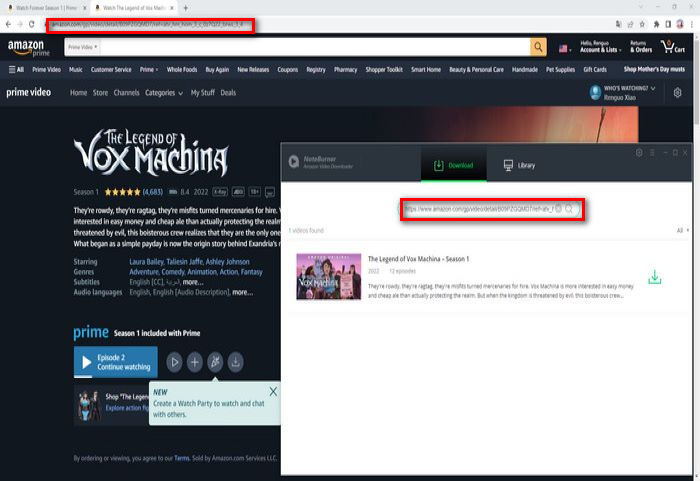The width and height of the screenshot is (700, 481).
Task: Open Whole Foods nav link
Action: (182, 70)
